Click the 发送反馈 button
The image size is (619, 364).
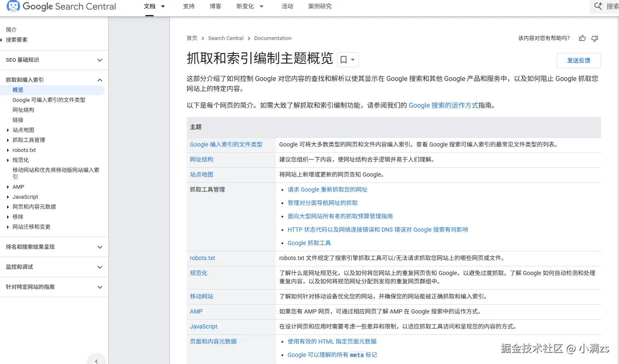click(578, 61)
